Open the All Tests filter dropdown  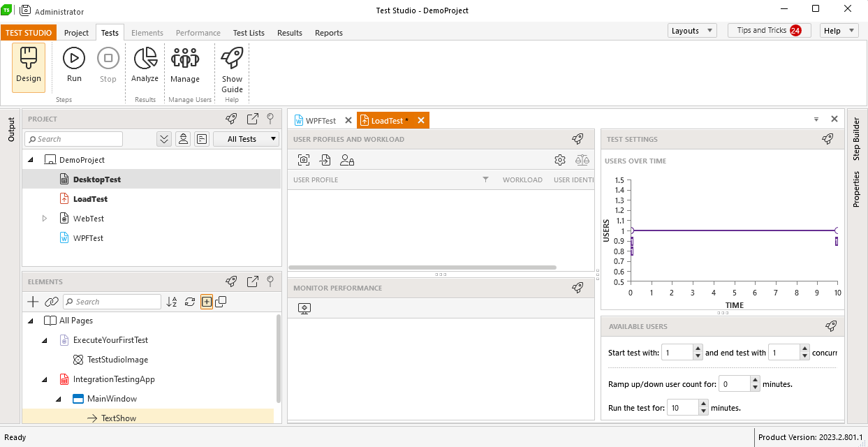tap(246, 139)
